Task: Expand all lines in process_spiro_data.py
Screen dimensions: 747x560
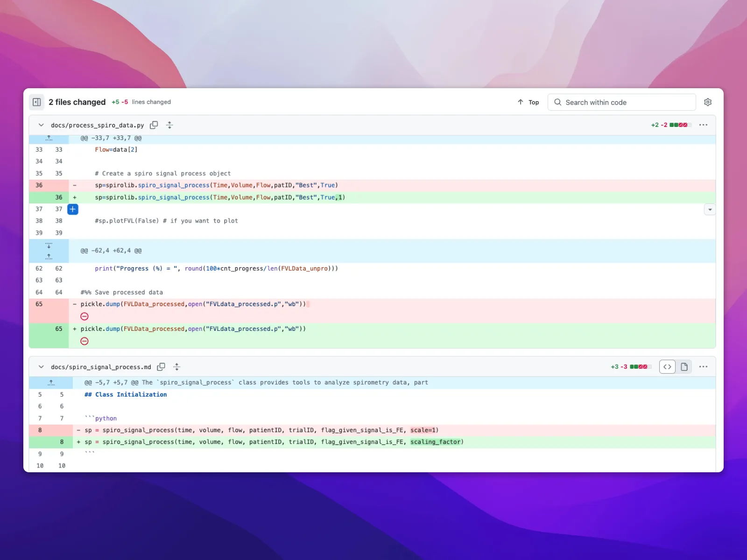Action: pyautogui.click(x=169, y=125)
